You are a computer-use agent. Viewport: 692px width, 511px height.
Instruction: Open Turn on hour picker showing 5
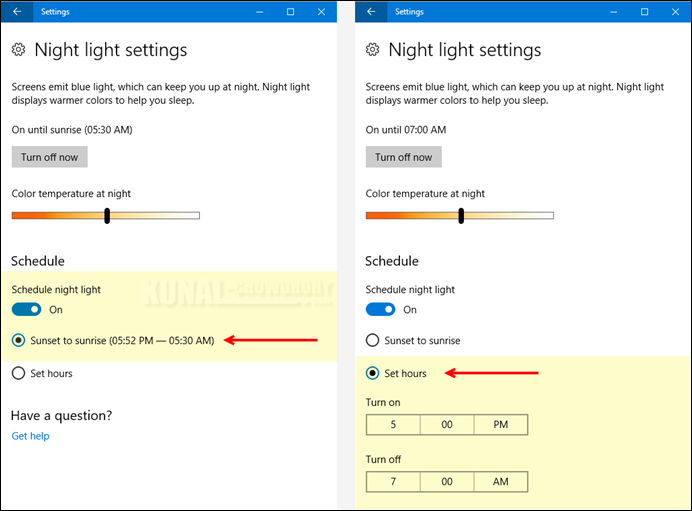click(393, 425)
